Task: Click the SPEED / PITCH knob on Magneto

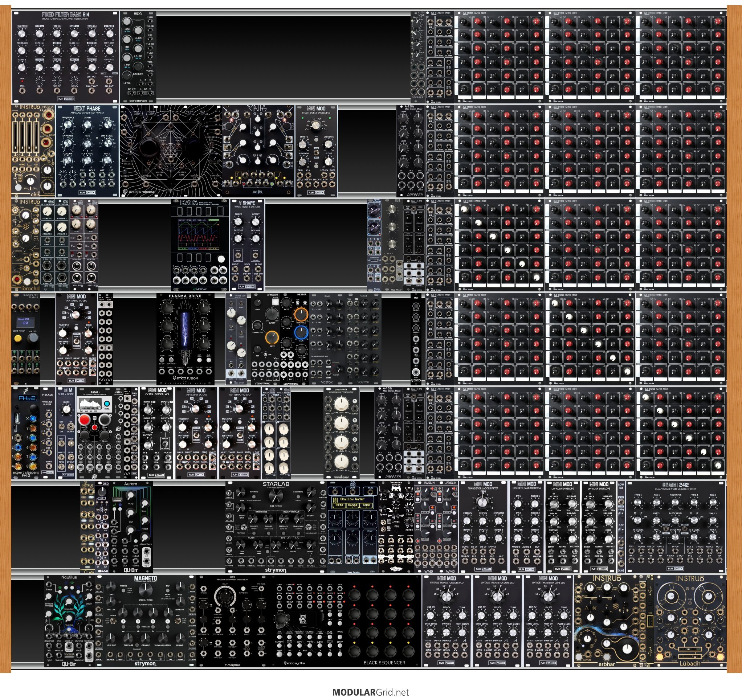Action: 145,590
